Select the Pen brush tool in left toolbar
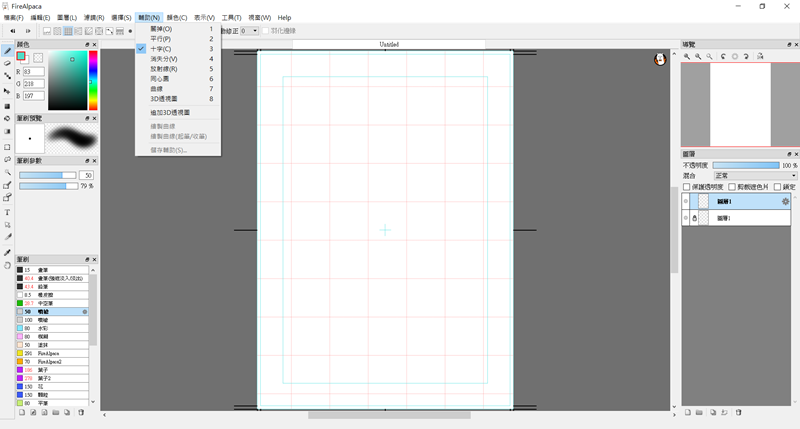This screenshot has height=429, width=800. point(7,50)
